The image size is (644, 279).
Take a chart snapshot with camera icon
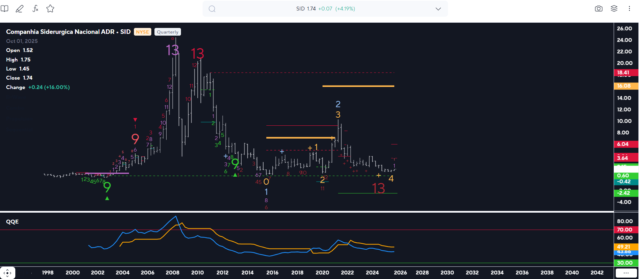coord(598,9)
